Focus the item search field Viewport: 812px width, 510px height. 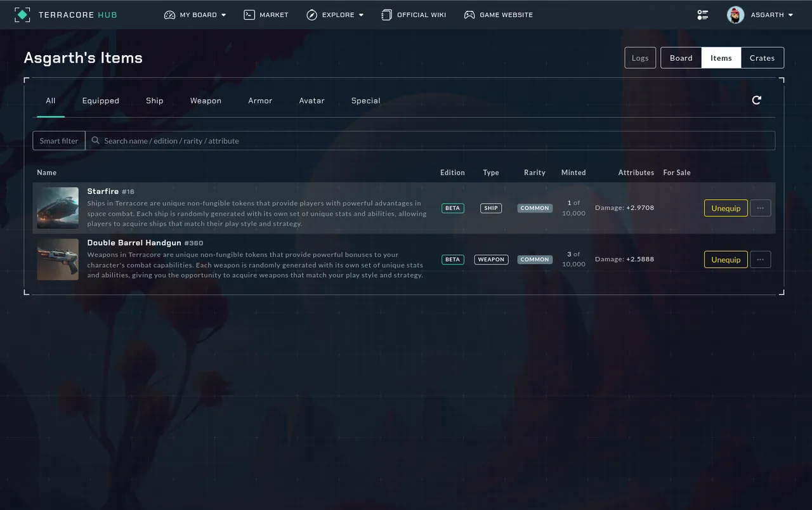point(430,141)
